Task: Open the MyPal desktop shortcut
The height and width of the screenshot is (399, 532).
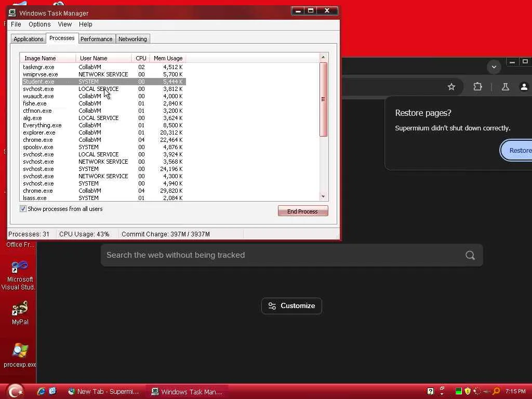Action: pyautogui.click(x=20, y=313)
